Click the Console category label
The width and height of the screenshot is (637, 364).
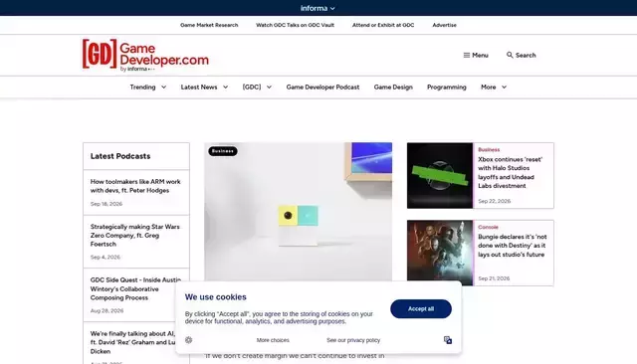tap(488, 227)
